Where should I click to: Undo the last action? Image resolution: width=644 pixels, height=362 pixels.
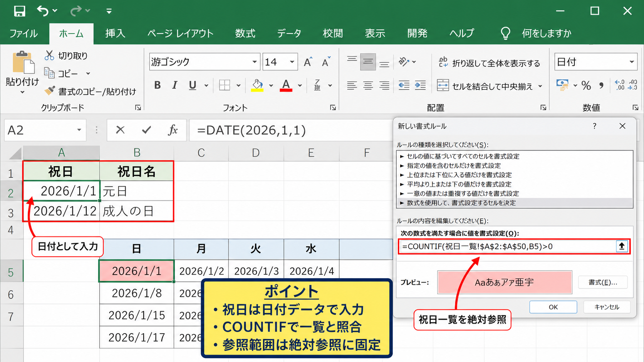(43, 11)
